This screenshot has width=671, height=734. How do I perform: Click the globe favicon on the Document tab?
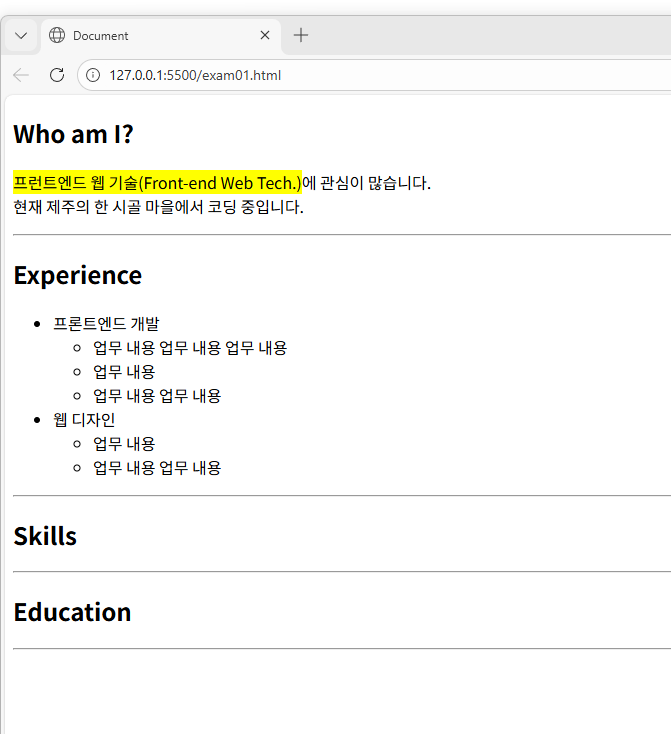click(57, 36)
